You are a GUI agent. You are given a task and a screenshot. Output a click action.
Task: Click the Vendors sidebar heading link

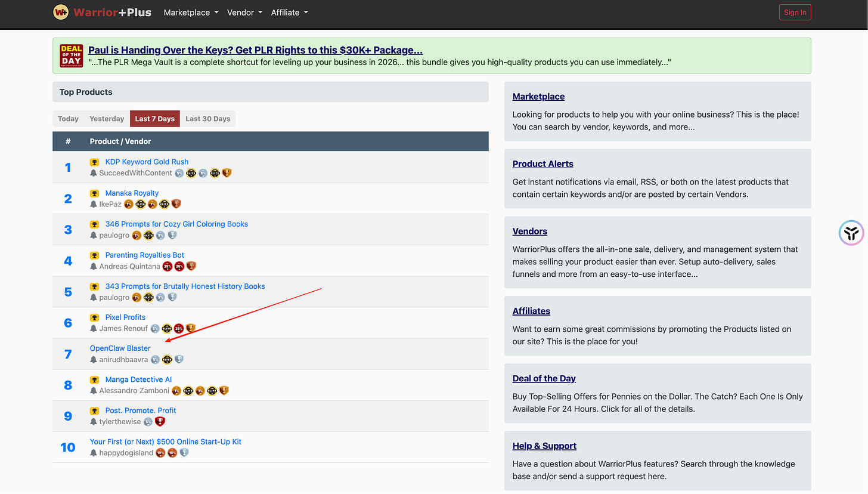point(530,231)
